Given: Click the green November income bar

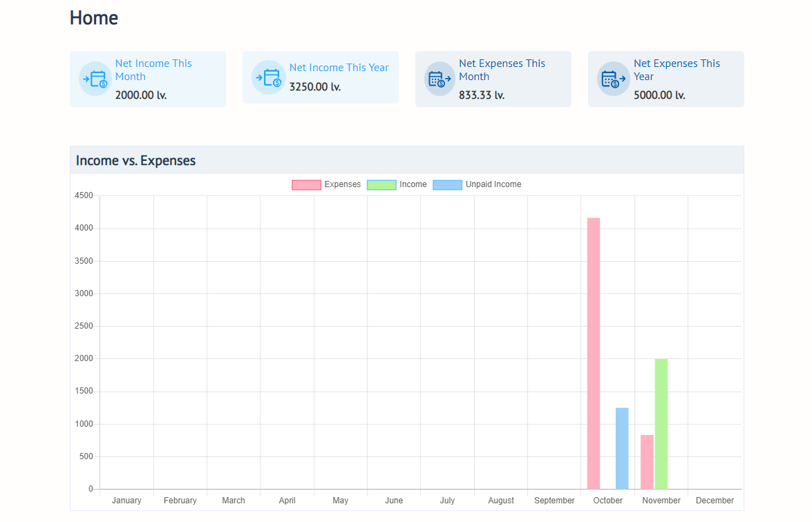Looking at the screenshot, I should 662,421.
